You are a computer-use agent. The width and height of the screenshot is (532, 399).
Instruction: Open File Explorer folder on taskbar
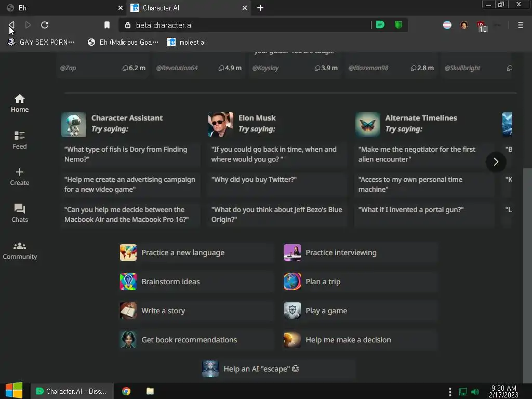tap(150, 391)
